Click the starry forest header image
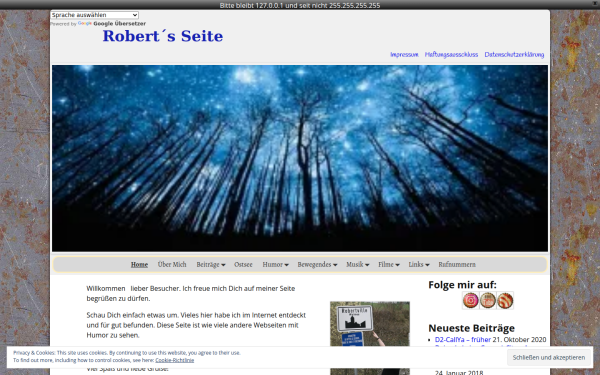Screen dimensions: 600x375 pos(300,158)
